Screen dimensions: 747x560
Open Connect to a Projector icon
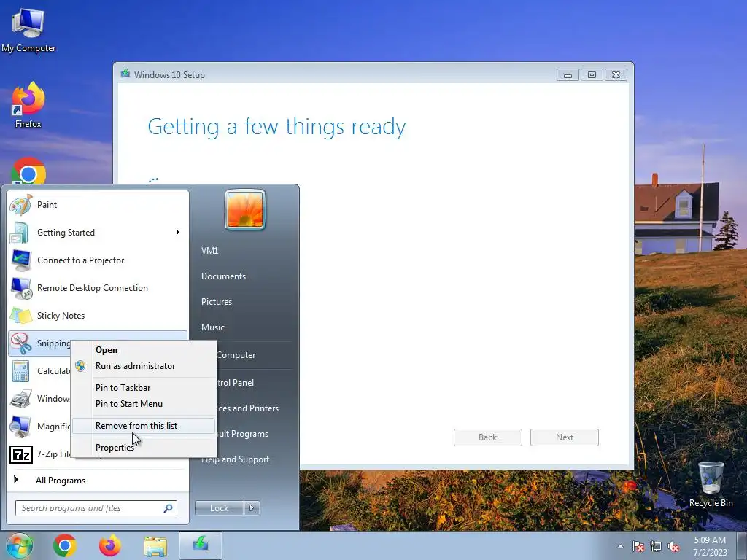pyautogui.click(x=21, y=260)
